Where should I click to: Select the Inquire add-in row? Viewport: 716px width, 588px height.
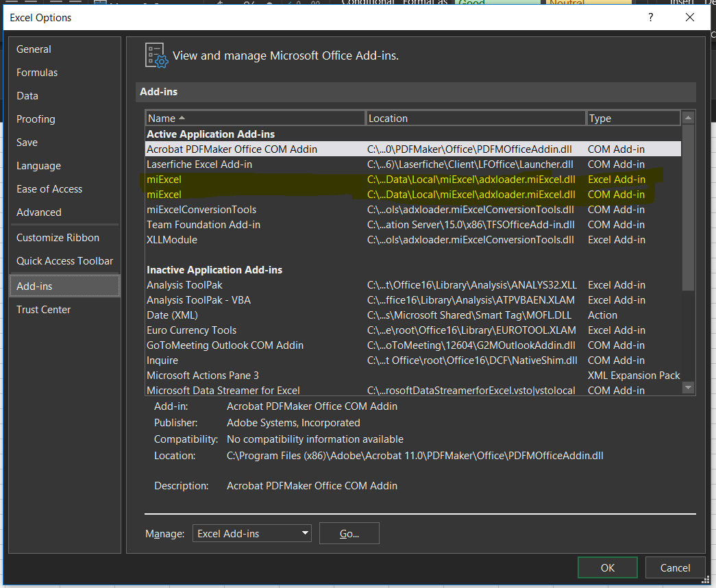pyautogui.click(x=413, y=360)
